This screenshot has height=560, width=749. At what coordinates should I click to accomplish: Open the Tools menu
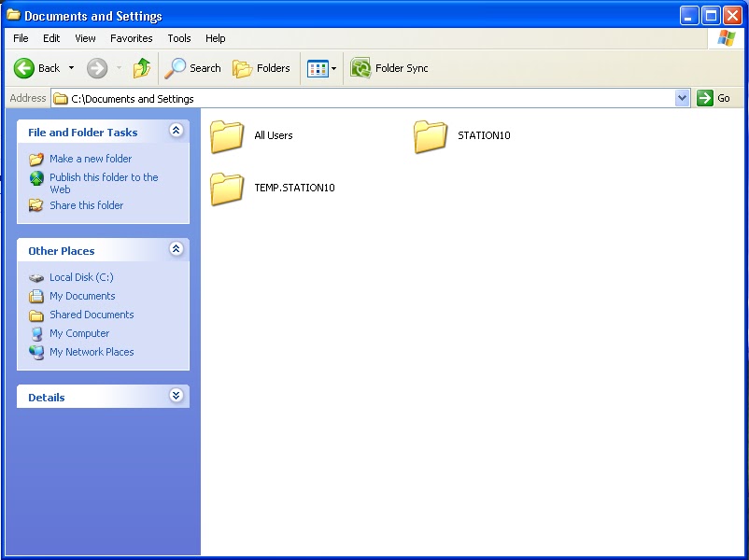[x=179, y=38]
